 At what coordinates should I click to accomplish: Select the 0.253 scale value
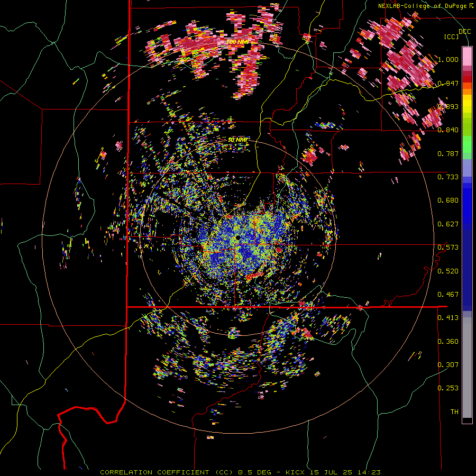coord(448,388)
